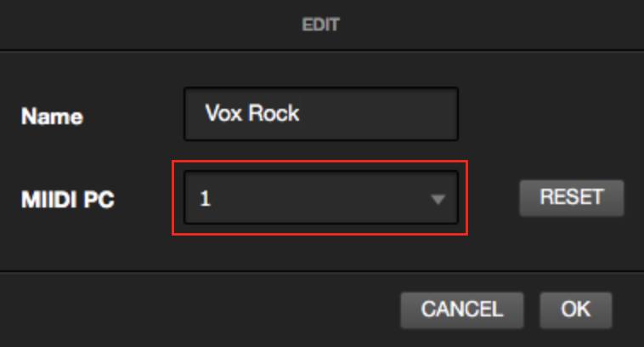The image size is (644, 347).
Task: Click the Name label
Action: coord(52,117)
